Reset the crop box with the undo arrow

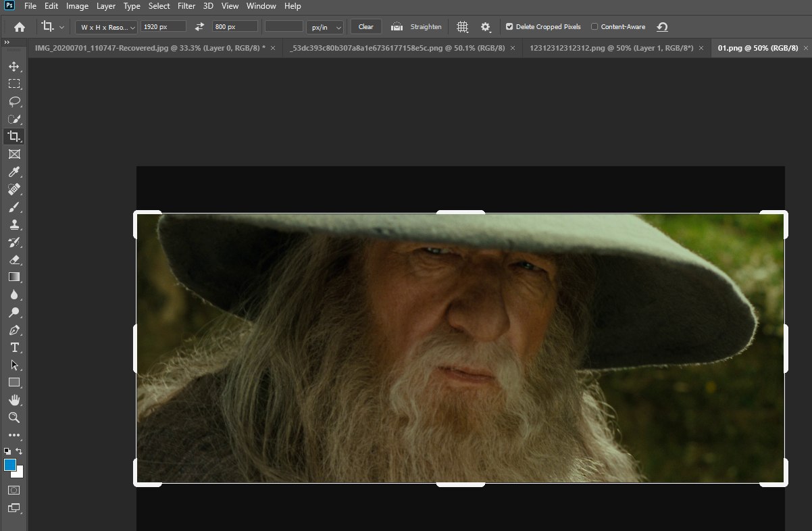pyautogui.click(x=662, y=27)
